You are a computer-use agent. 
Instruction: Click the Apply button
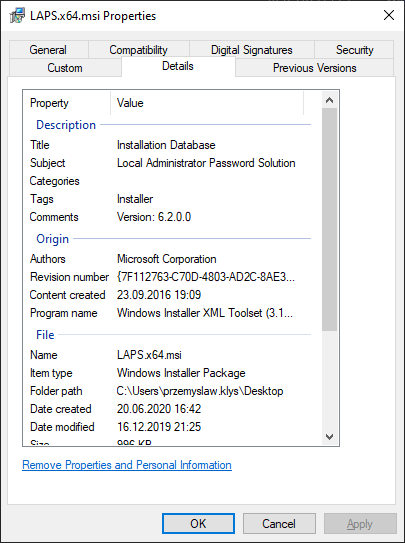(x=360, y=524)
